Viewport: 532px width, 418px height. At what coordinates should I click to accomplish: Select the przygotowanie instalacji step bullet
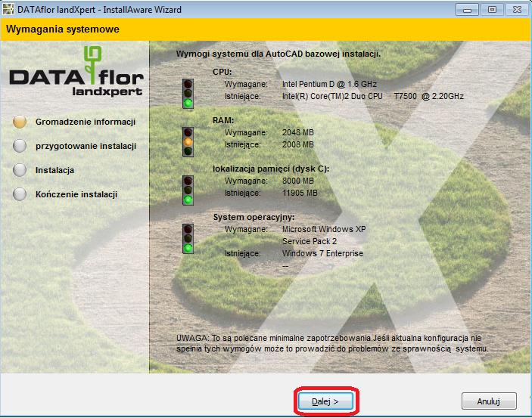click(x=20, y=146)
